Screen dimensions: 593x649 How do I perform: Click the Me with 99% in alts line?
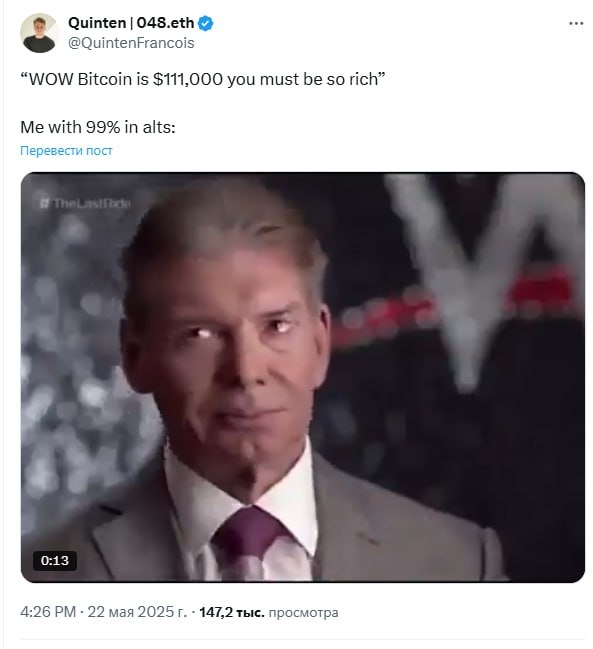coord(98,127)
